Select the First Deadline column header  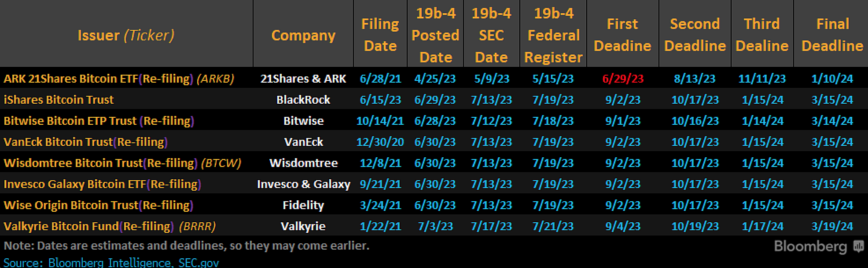click(x=622, y=35)
